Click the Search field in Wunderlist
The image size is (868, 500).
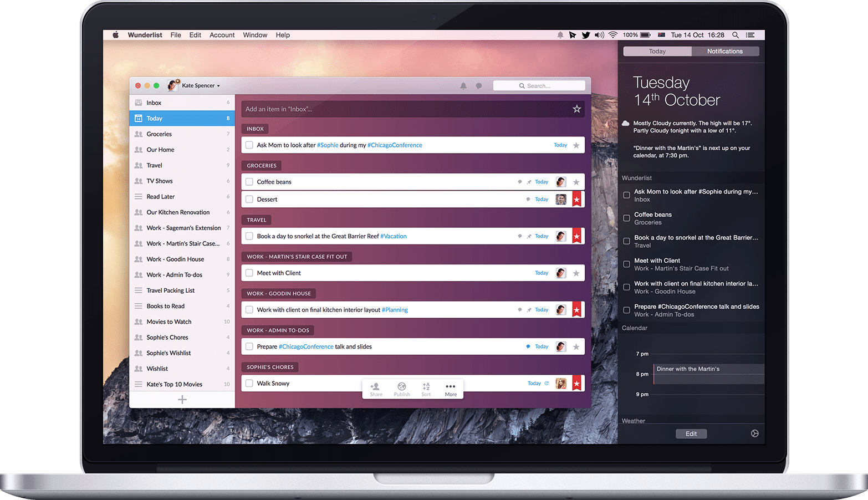pos(539,86)
